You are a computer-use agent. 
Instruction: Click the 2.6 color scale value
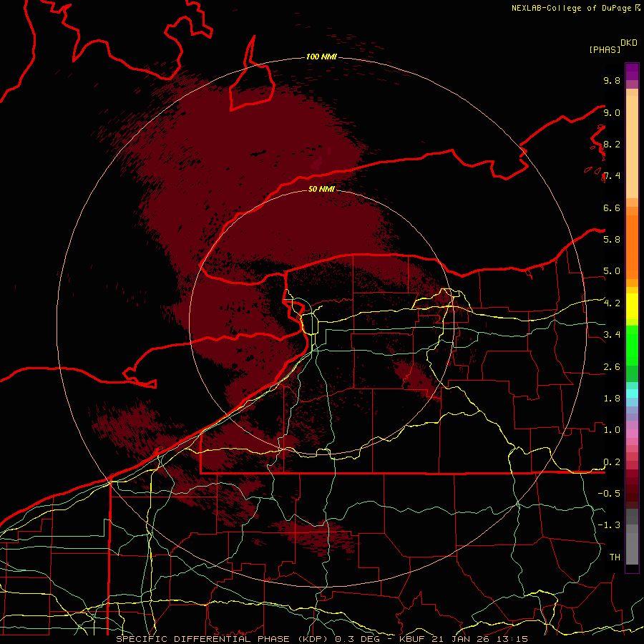coord(612,367)
